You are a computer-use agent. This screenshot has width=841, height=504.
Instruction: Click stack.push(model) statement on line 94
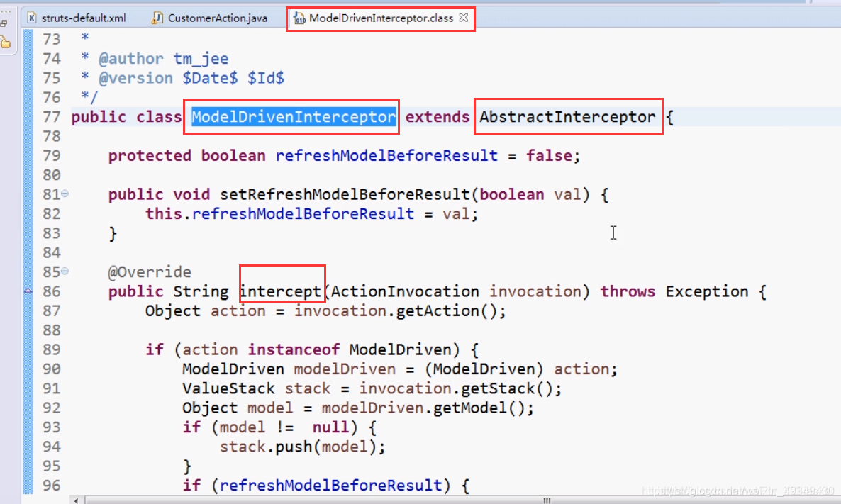tap(303, 447)
